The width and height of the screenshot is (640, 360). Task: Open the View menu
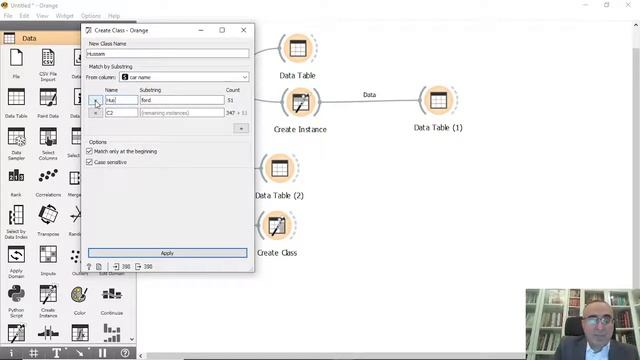coord(42,16)
